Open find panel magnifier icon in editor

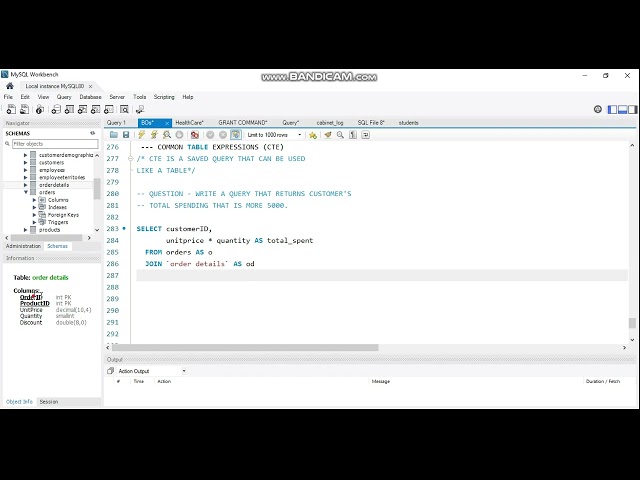340,135
